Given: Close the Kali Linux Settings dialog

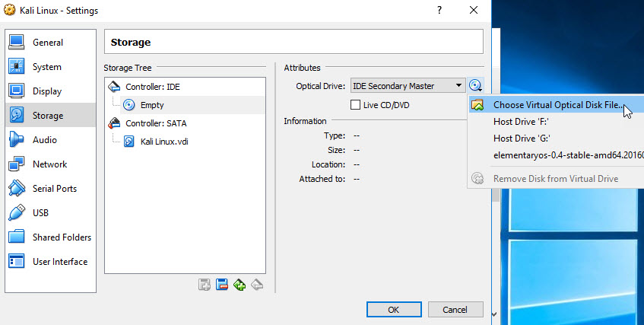Looking at the screenshot, I should click(474, 10).
